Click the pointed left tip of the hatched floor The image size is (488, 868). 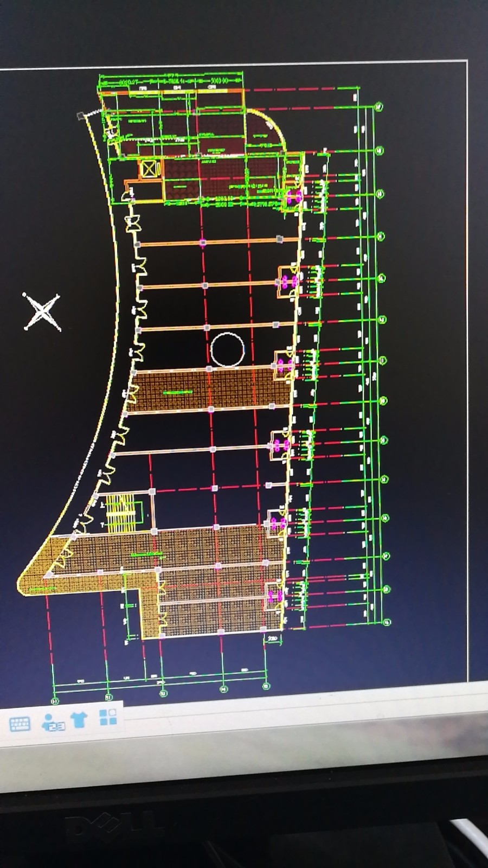[x=22, y=579]
